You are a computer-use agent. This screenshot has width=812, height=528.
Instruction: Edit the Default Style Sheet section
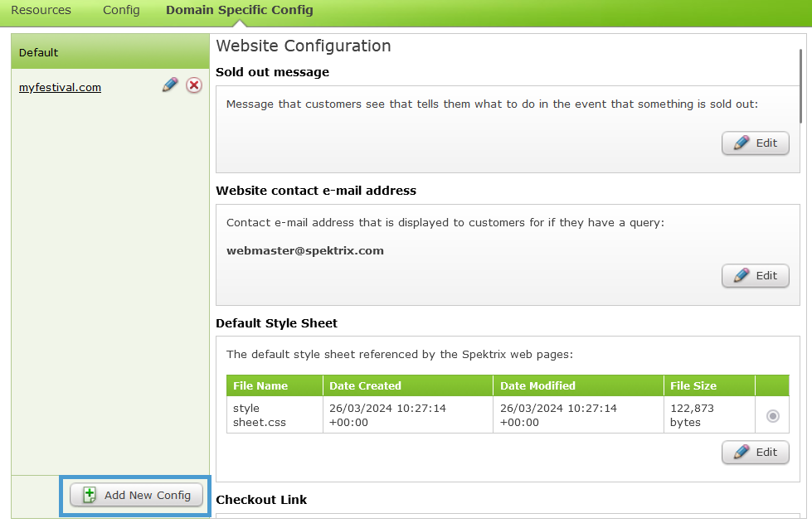point(756,452)
